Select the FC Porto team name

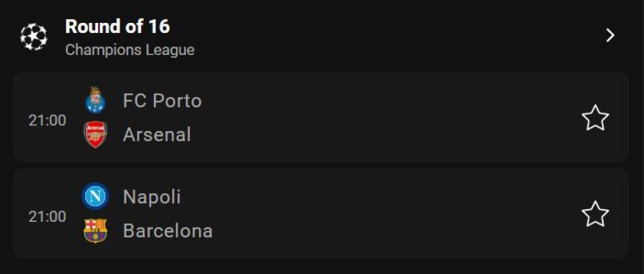pyautogui.click(x=162, y=101)
